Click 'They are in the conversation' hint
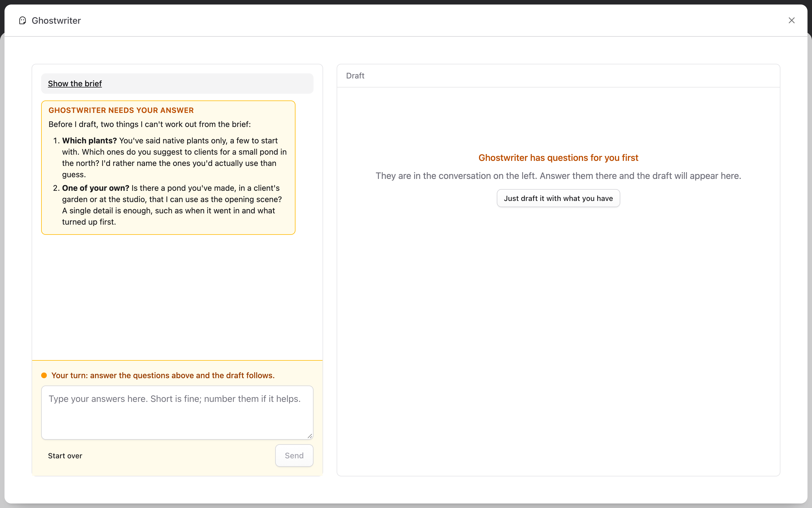812x508 pixels. [x=558, y=176]
